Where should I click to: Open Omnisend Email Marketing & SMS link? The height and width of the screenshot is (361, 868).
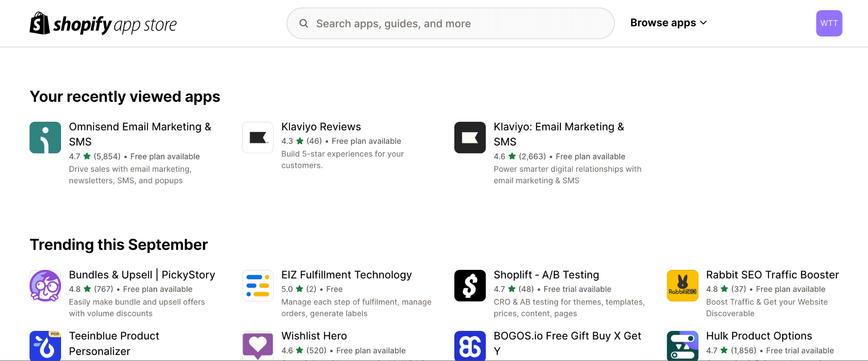click(x=140, y=134)
